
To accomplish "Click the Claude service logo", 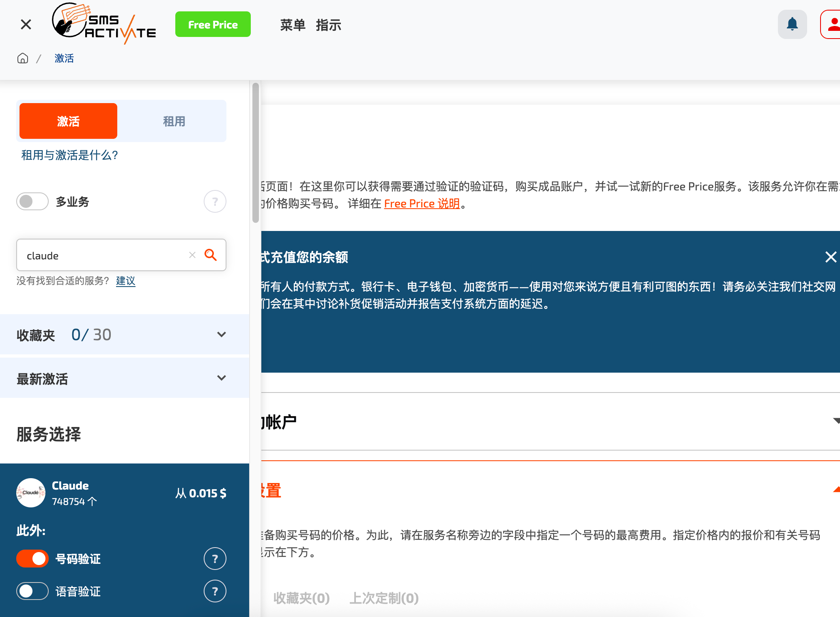I will click(x=31, y=493).
